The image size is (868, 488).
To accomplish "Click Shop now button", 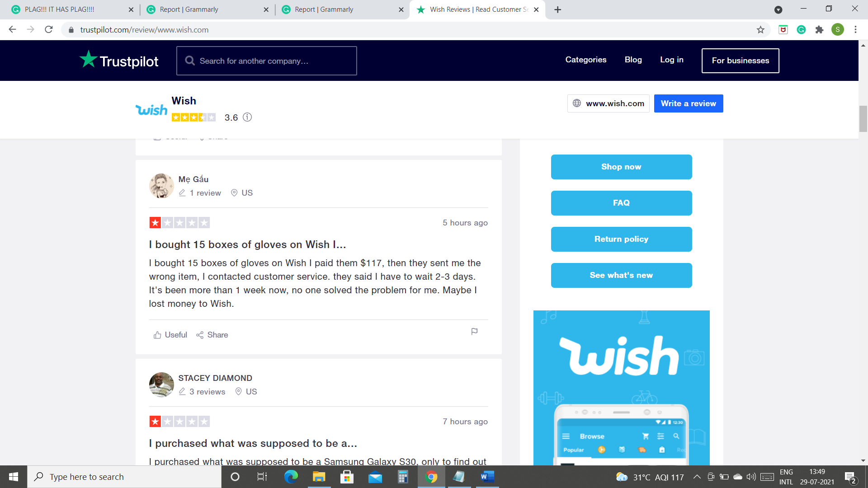I will pos(621,167).
